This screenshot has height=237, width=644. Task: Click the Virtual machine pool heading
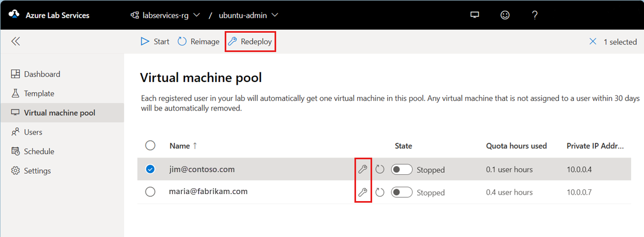201,78
